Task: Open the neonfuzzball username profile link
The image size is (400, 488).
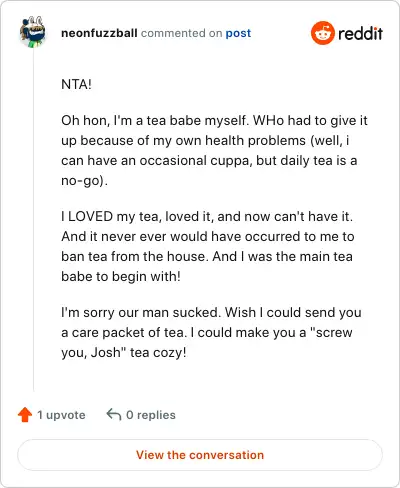Action: tap(99, 33)
